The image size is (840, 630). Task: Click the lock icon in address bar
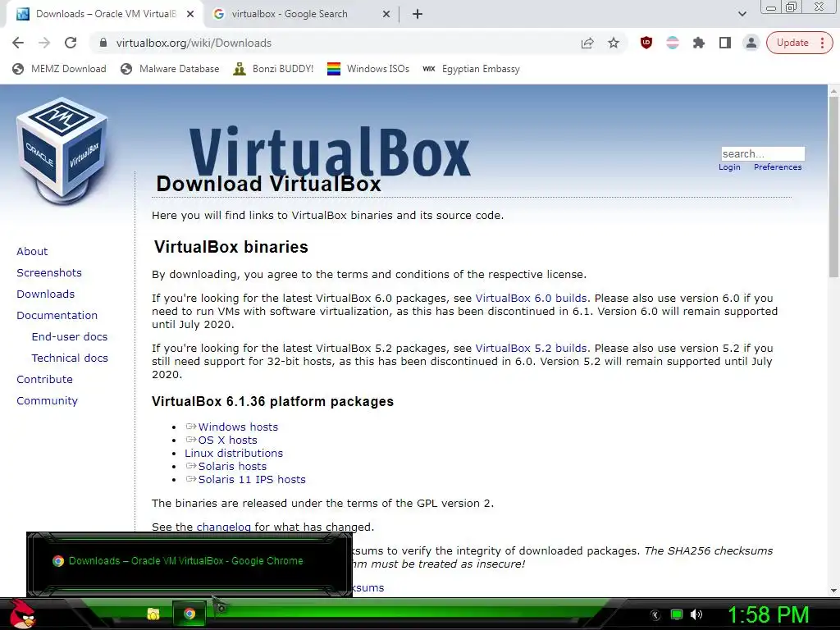103,43
